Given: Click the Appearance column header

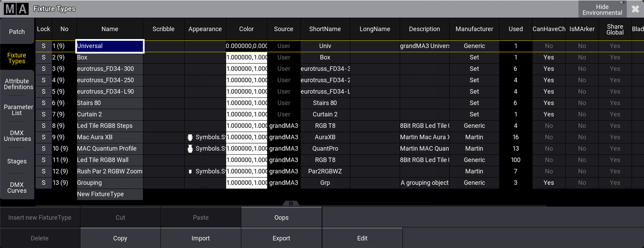Looking at the screenshot, I should click(205, 29).
